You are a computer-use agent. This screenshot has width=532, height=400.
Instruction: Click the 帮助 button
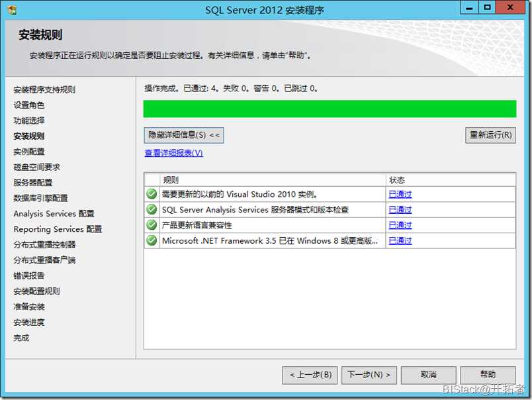(x=488, y=375)
